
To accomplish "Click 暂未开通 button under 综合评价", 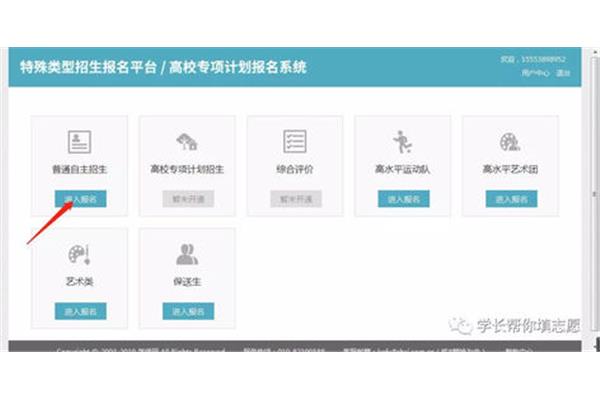I will pos(296,199).
